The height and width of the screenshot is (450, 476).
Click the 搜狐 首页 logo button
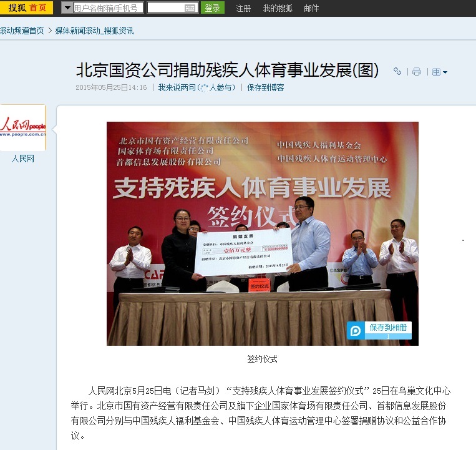coord(26,7)
